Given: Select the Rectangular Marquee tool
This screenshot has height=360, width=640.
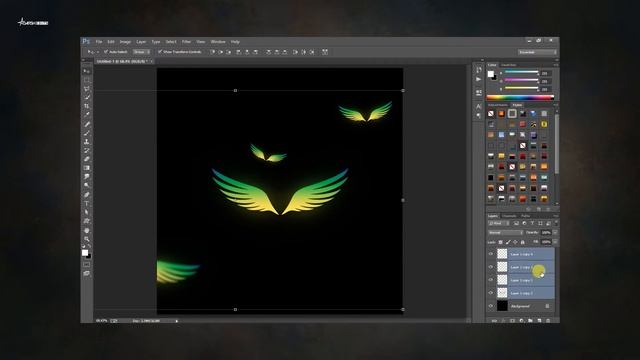Looking at the screenshot, I should [x=87, y=80].
